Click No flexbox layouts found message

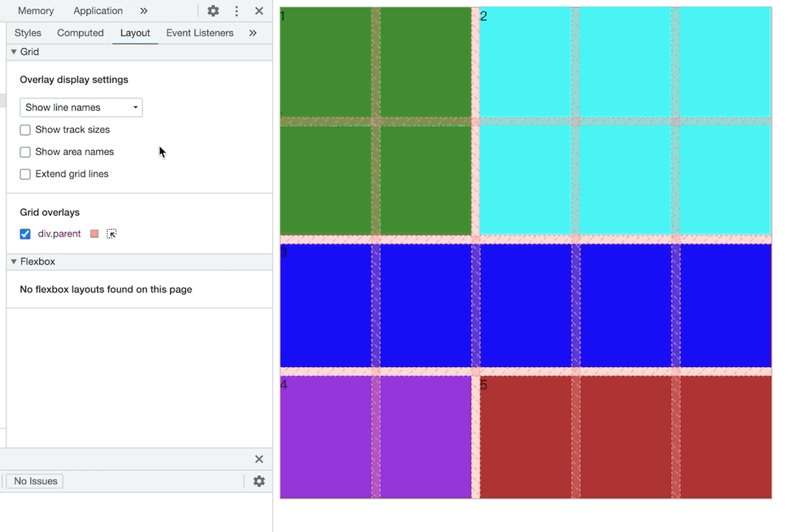click(106, 290)
